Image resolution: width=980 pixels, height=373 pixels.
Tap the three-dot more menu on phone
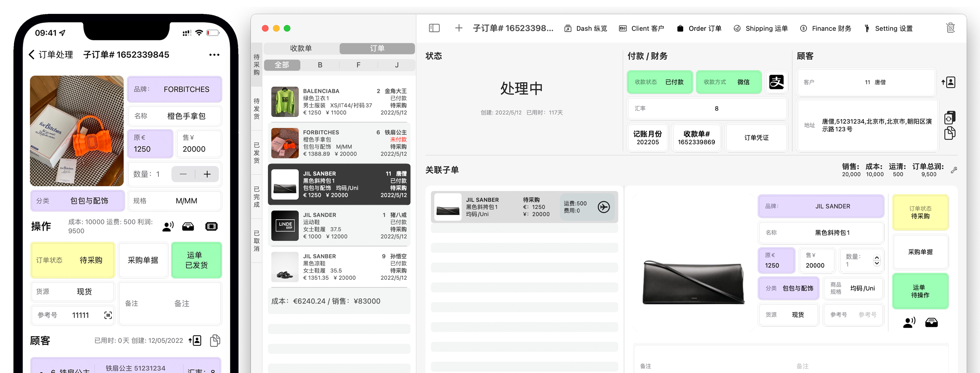tap(214, 55)
